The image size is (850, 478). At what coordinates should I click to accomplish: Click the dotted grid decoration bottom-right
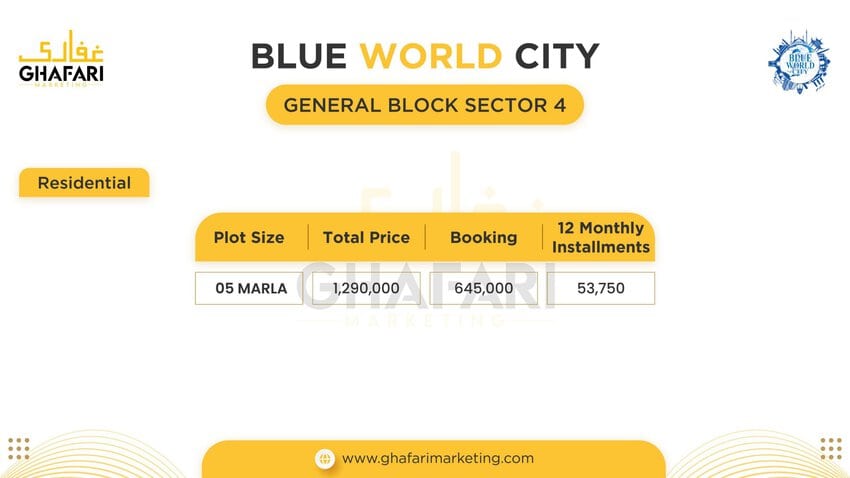[x=831, y=449]
